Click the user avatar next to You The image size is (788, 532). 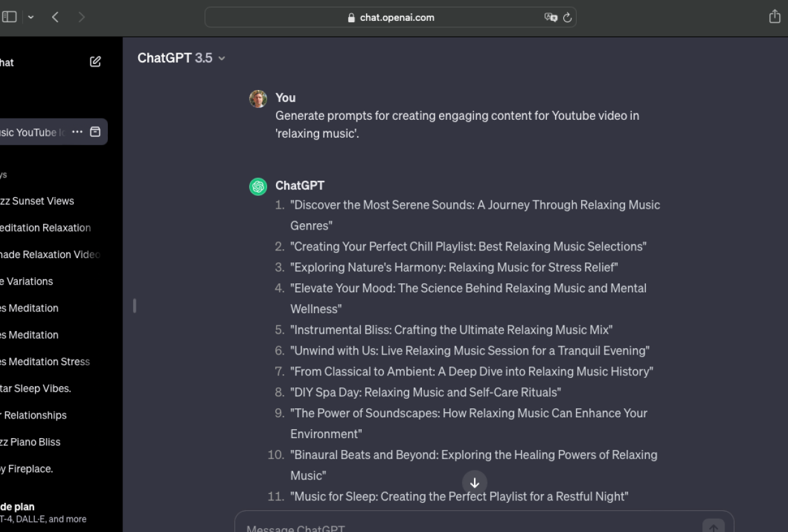click(258, 99)
